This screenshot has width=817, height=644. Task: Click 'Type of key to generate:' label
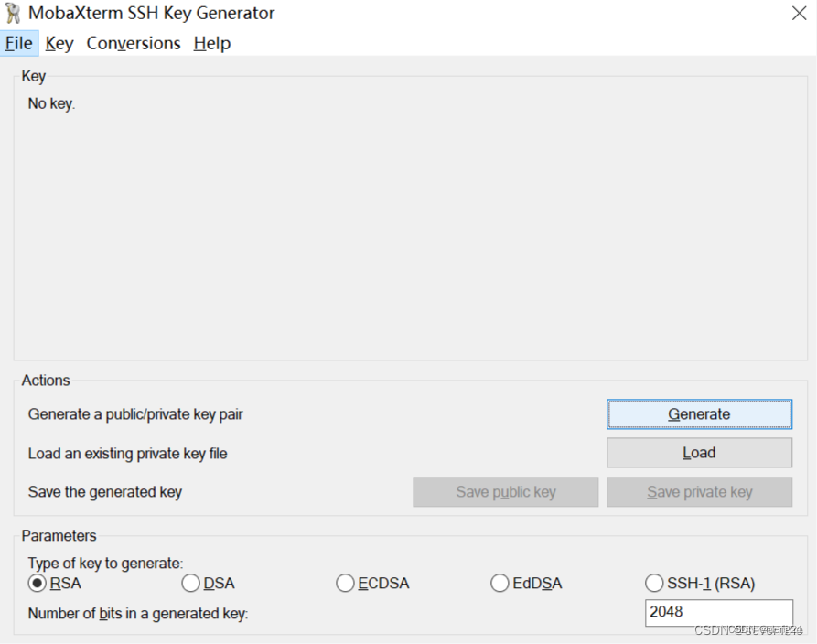[106, 563]
